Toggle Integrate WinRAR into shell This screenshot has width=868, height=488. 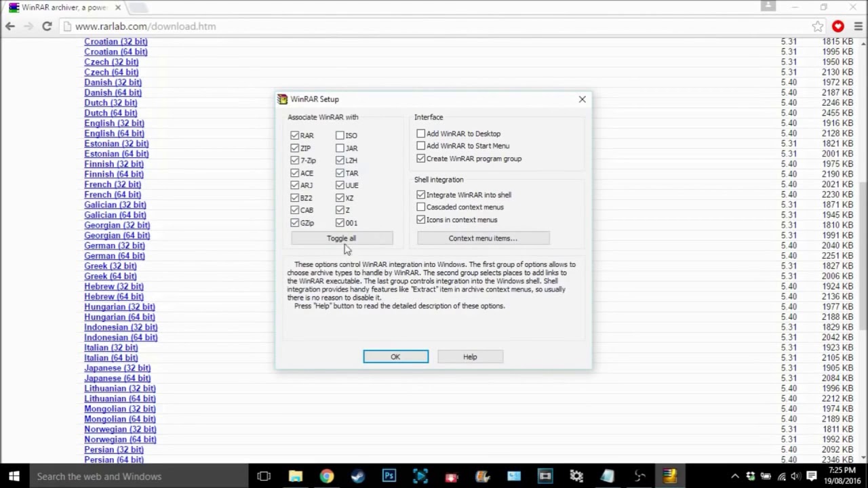pyautogui.click(x=421, y=195)
